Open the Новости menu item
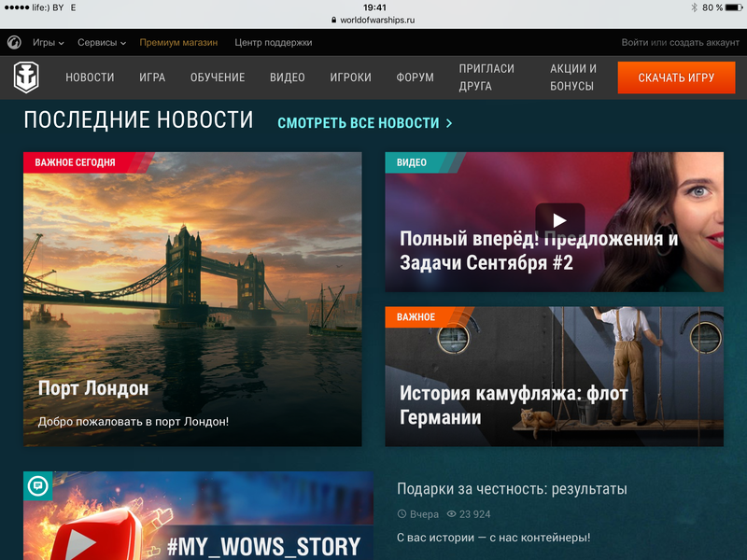The image size is (747, 560). coord(90,77)
